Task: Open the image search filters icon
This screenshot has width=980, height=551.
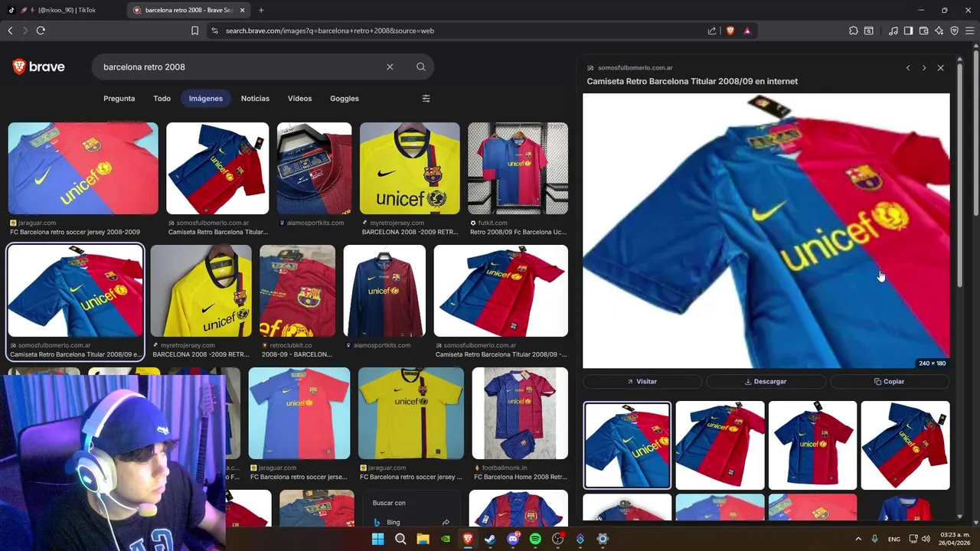Action: [x=426, y=99]
